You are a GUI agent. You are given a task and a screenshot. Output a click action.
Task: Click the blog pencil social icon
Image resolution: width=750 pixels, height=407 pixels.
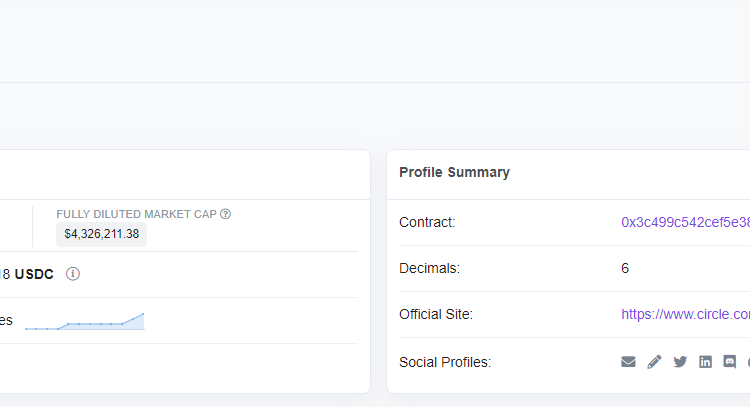(x=654, y=362)
